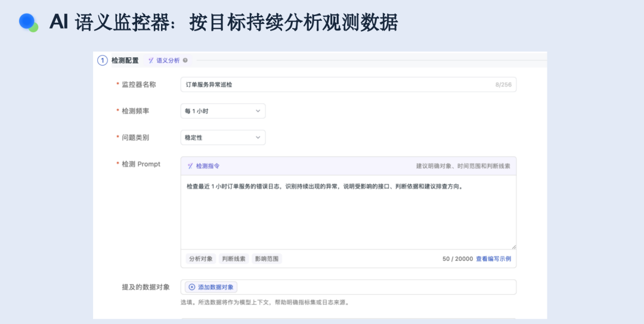This screenshot has height=324, width=644.
Task: Click the 50 / 20000 character counter
Action: [x=457, y=258]
